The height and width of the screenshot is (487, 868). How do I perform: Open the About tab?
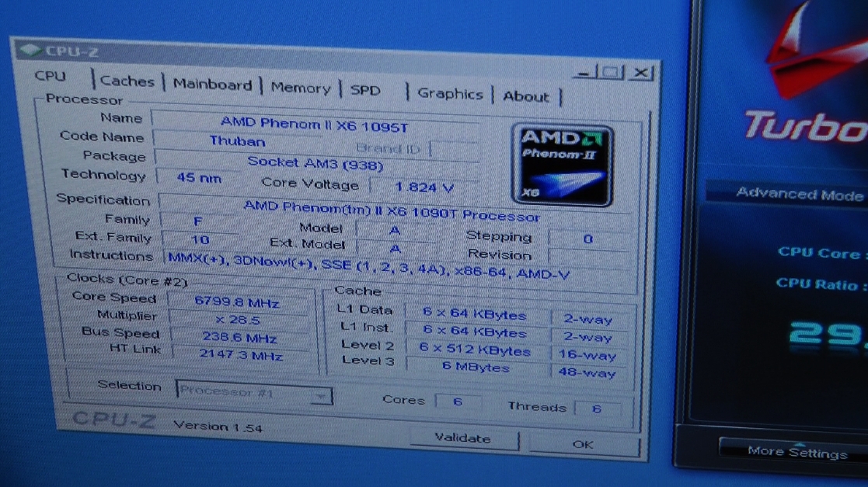coord(526,96)
